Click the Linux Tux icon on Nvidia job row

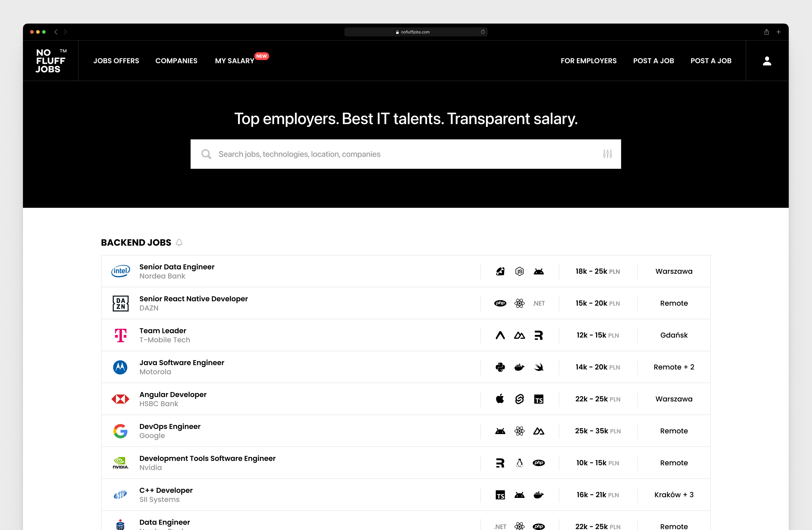(519, 463)
